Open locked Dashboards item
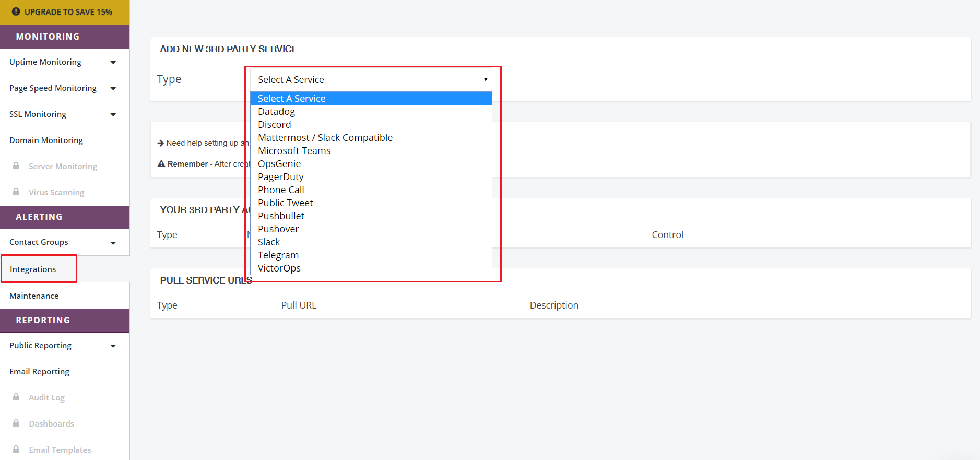This screenshot has width=980, height=460. [x=51, y=424]
